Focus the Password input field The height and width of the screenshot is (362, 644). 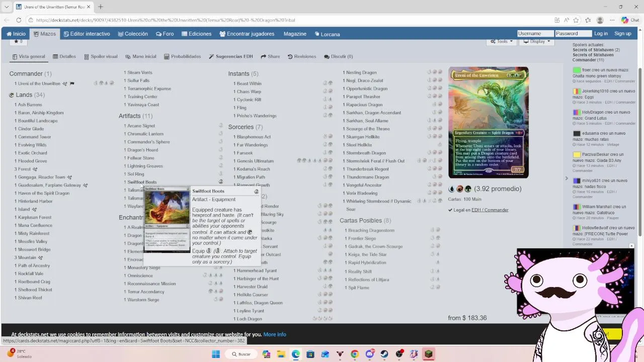point(573,34)
